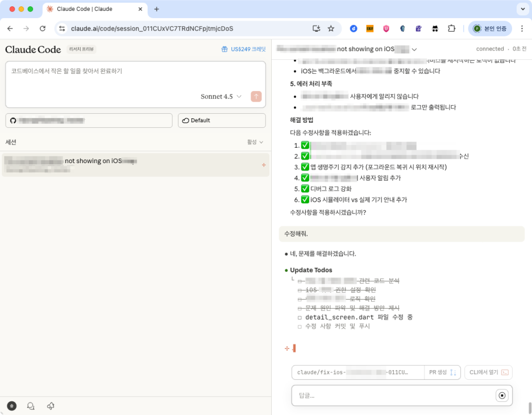The width and height of the screenshot is (532, 415).
Task: Click the 세션 section label
Action: click(x=11, y=142)
